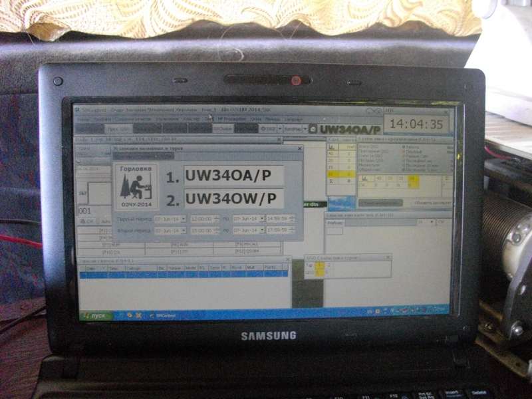Click the 40 band row in multipliers table
The height and width of the screenshot is (399, 532).
coord(341,154)
